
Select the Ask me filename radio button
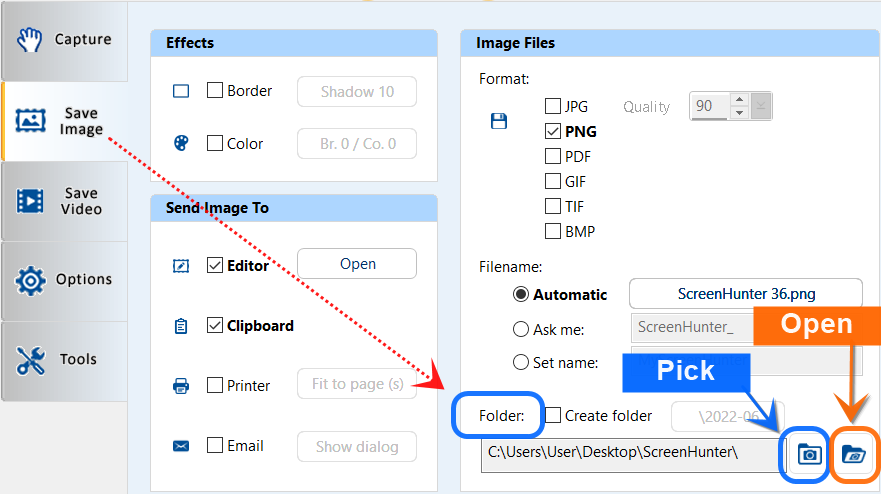click(521, 329)
